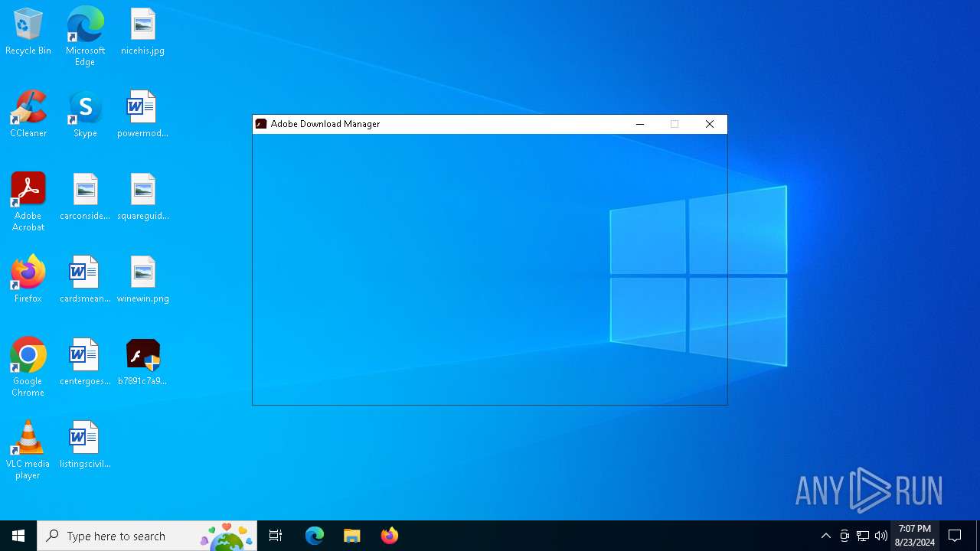Open the clock and calendar flyout
Viewport: 980px width, 551px height.
coord(915,536)
